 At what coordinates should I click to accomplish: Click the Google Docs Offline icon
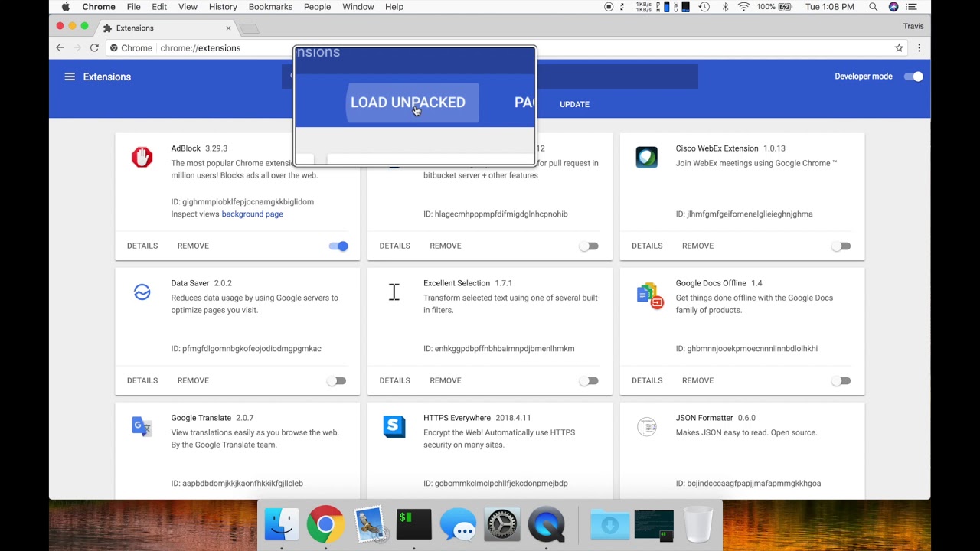coord(648,295)
